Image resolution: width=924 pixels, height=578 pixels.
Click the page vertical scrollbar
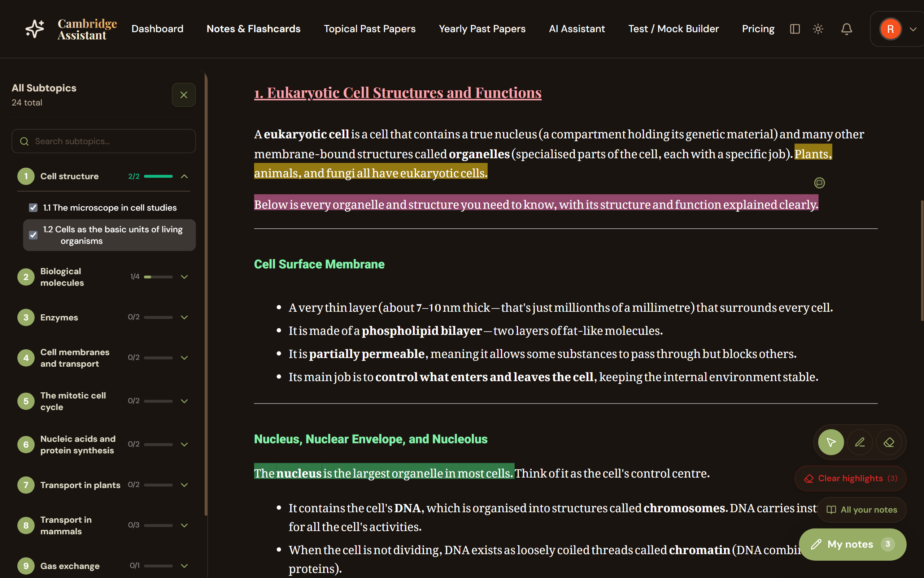(x=922, y=260)
